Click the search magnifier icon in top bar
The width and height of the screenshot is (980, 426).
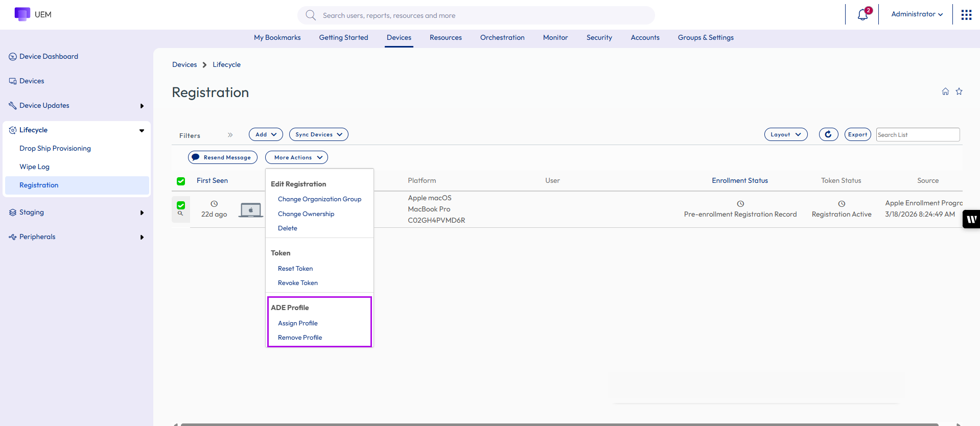pyautogui.click(x=311, y=15)
